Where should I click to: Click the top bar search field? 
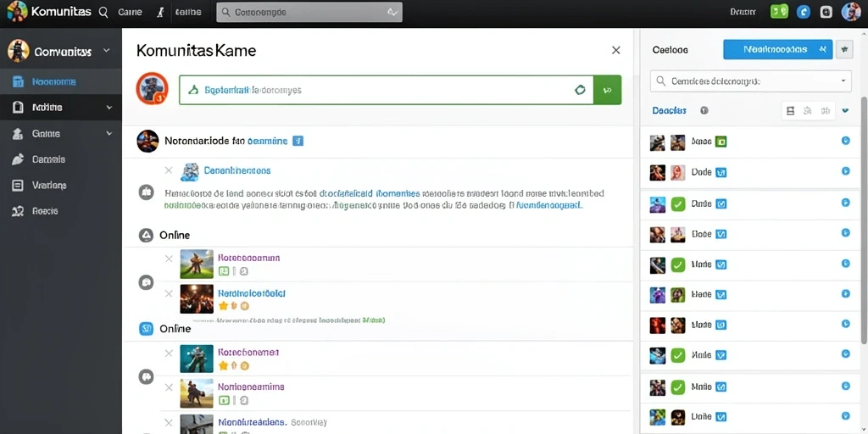(x=309, y=12)
